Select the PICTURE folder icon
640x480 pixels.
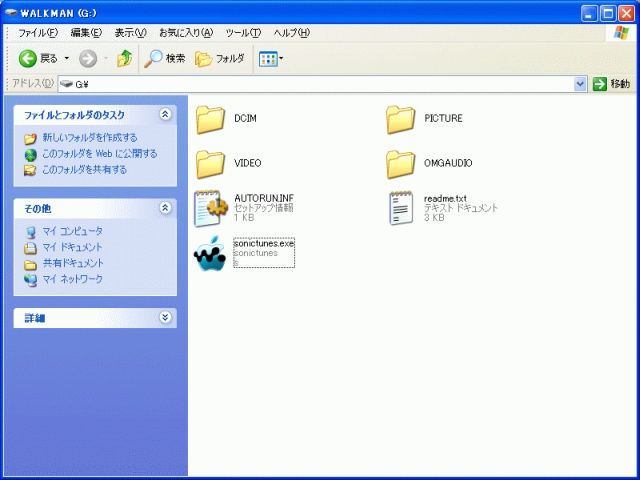[400, 119]
